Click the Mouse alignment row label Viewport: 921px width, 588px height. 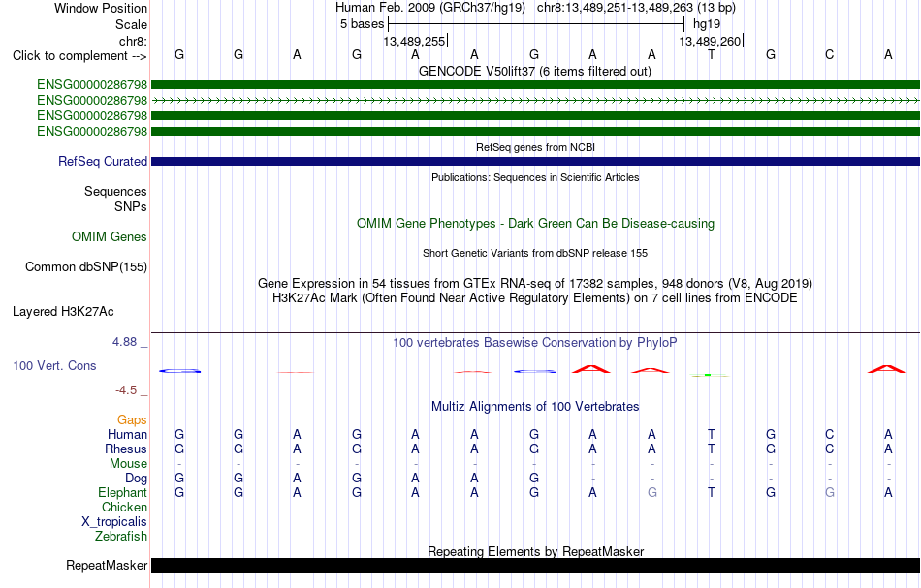128,464
